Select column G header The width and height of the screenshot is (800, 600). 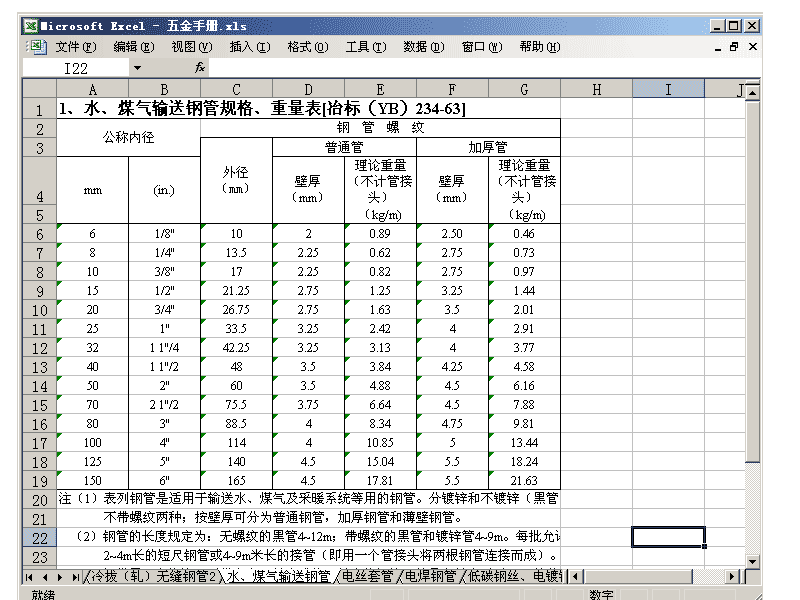pos(524,89)
